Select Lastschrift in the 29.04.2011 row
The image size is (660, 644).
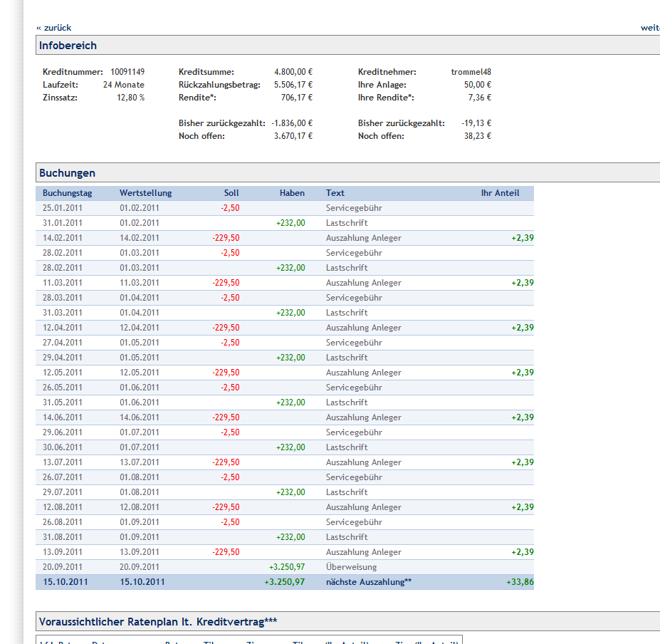click(x=347, y=358)
